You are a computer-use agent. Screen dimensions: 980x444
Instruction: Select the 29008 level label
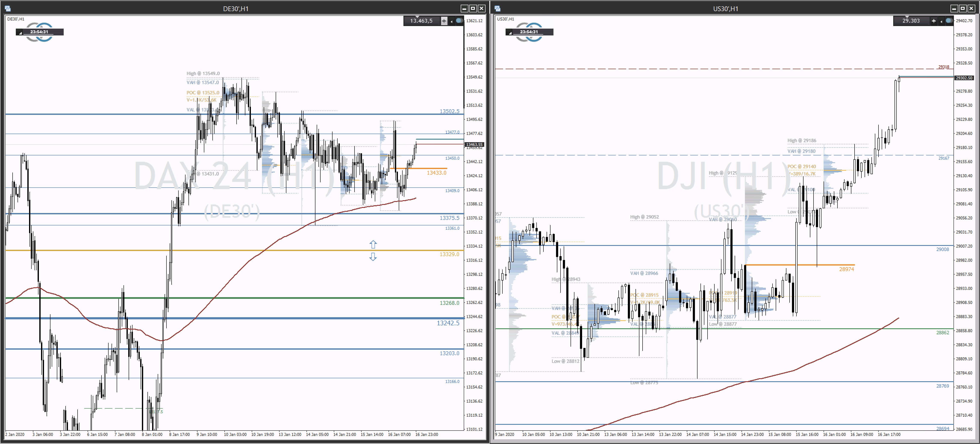click(x=942, y=249)
